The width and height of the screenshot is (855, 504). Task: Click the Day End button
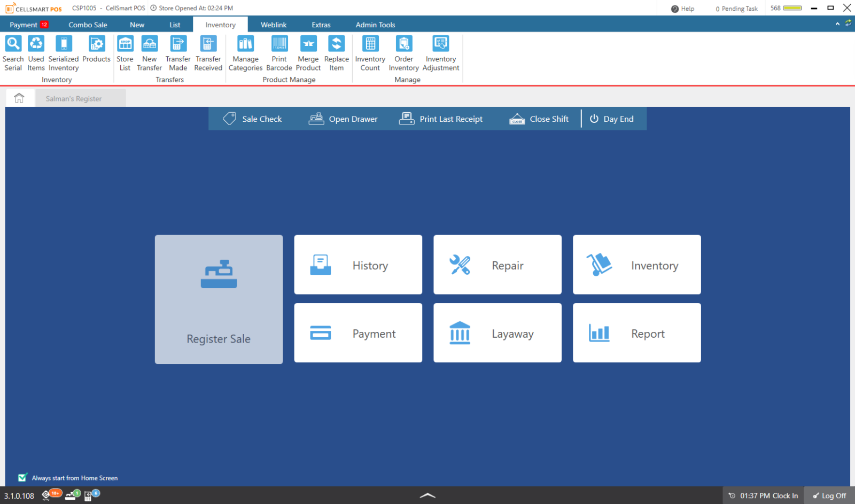point(613,119)
